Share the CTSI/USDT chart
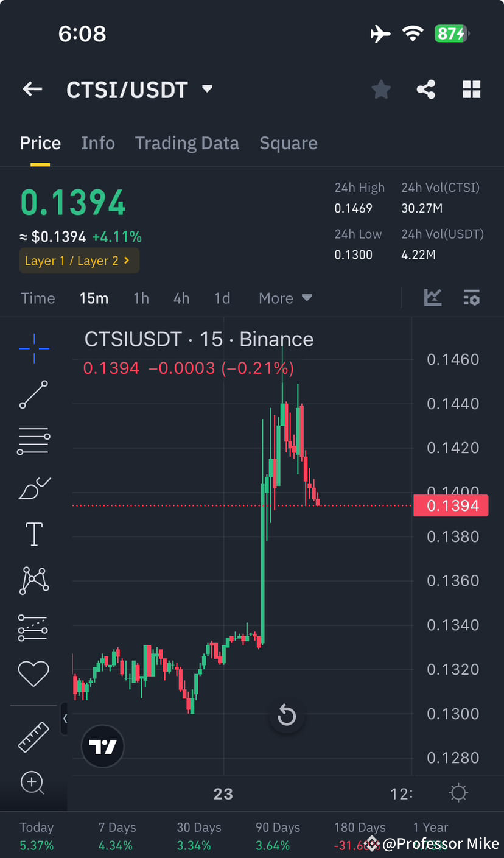Viewport: 504px width, 858px height. [426, 89]
